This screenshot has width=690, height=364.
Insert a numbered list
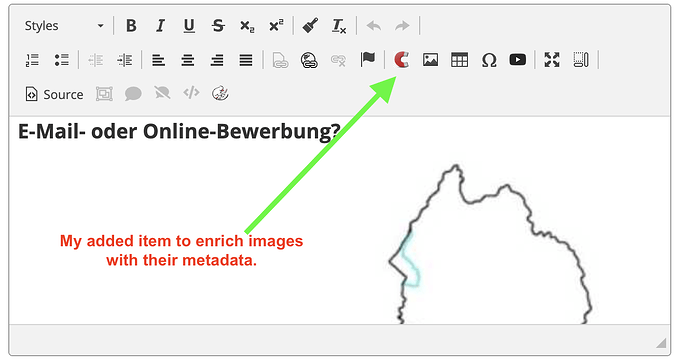point(32,60)
